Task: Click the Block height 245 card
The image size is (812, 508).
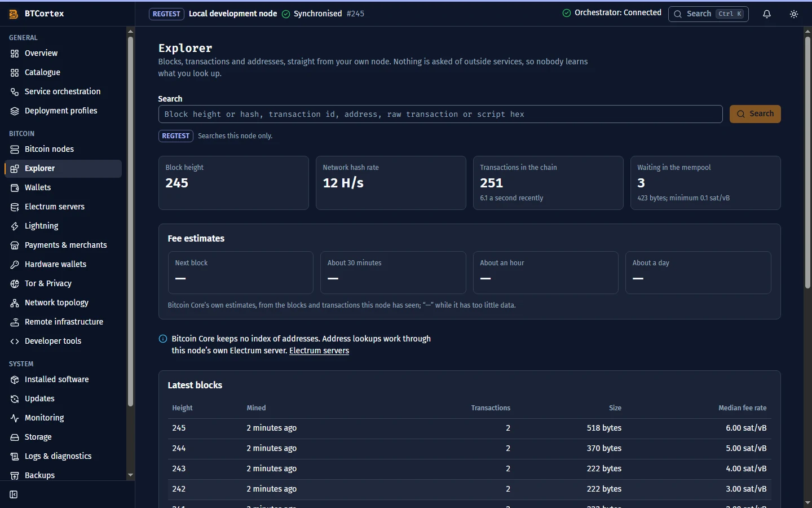Action: tap(233, 183)
